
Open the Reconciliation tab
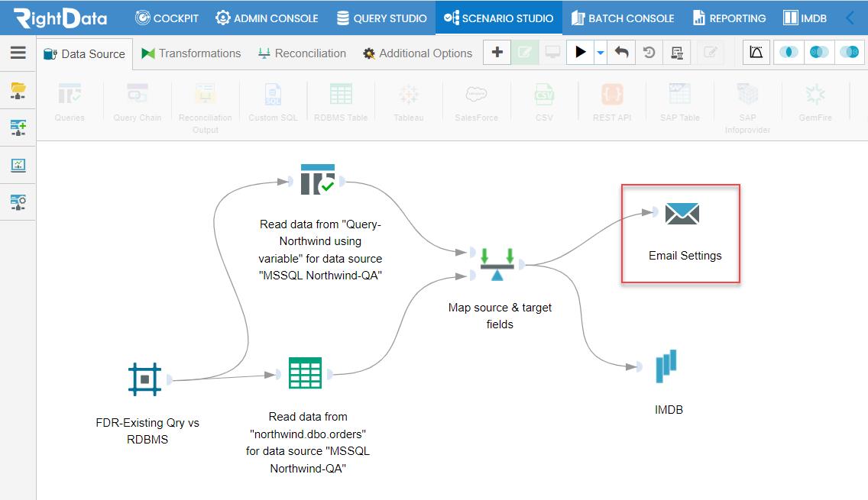click(302, 53)
